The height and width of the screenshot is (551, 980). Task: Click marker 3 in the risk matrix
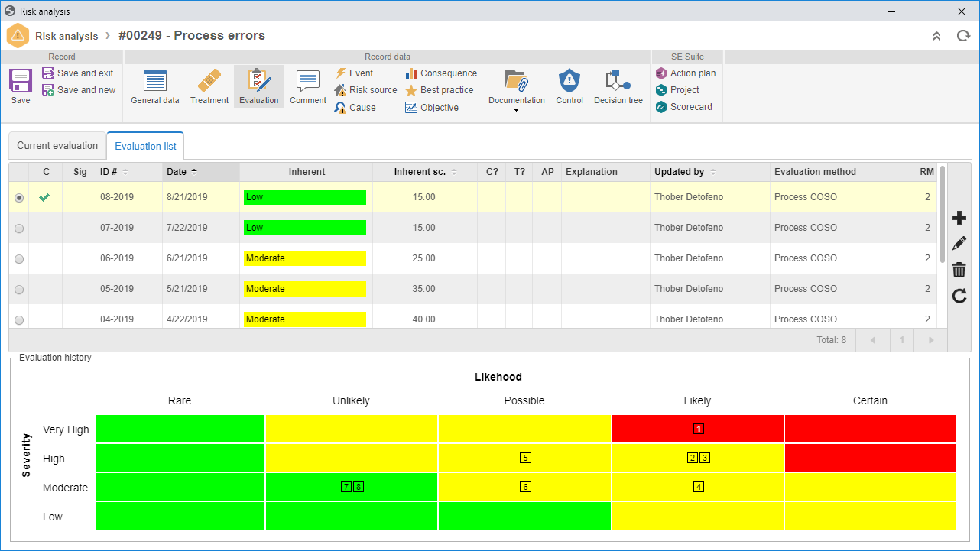click(x=705, y=458)
